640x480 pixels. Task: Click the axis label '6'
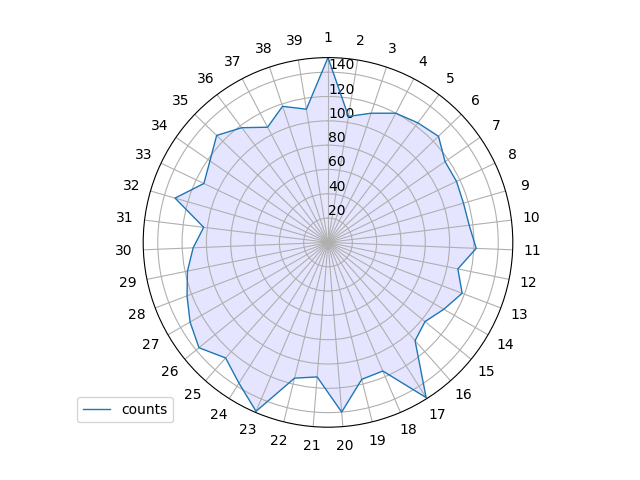coord(475,100)
